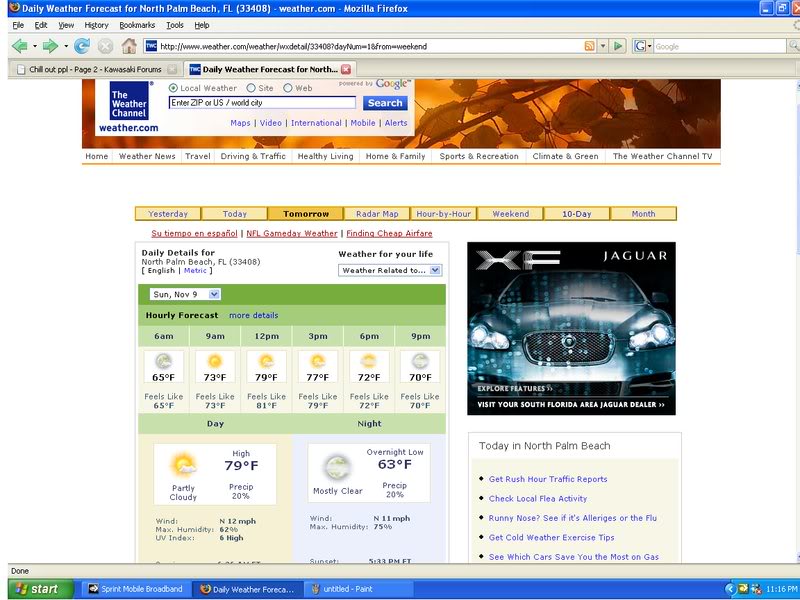Click the Google search box in toolbar
The image size is (800, 600).
[719, 46]
